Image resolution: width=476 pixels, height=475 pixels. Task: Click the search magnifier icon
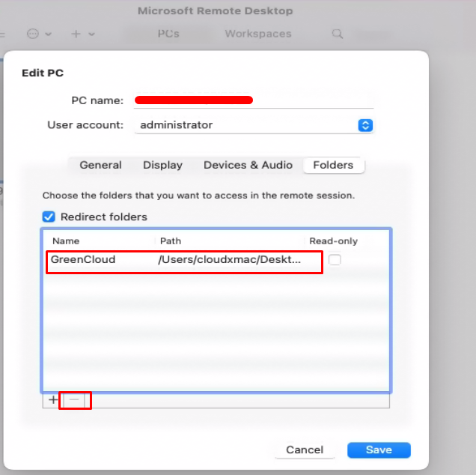(x=338, y=34)
